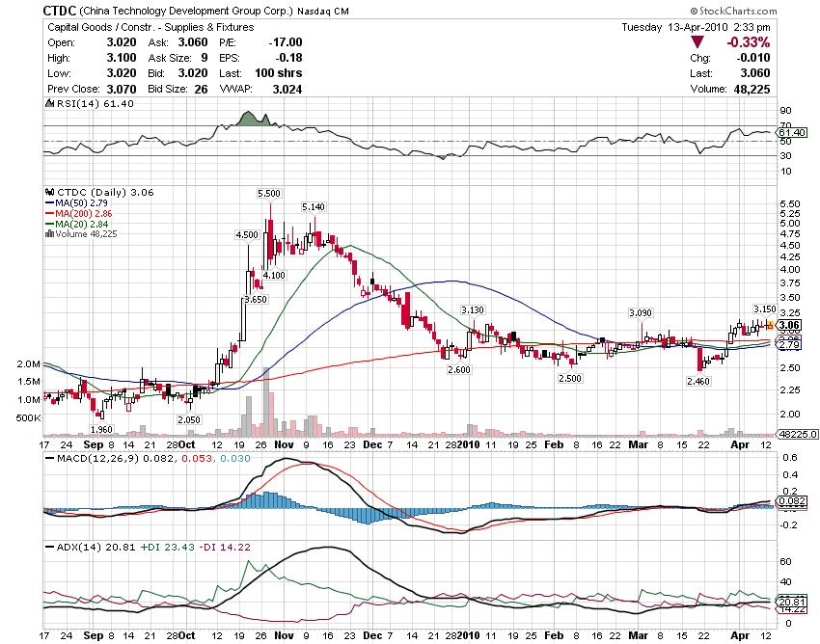Click the 4.500 price annotation
Screen dimensions: 820x644
click(x=247, y=234)
